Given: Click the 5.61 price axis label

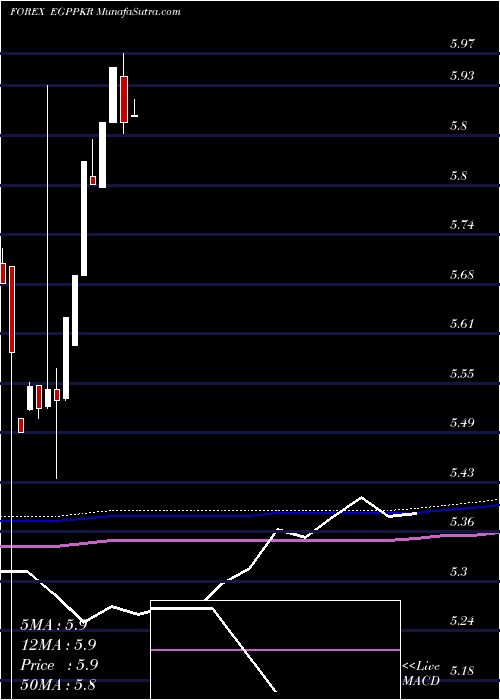Looking at the screenshot, I should pyautogui.click(x=463, y=324).
